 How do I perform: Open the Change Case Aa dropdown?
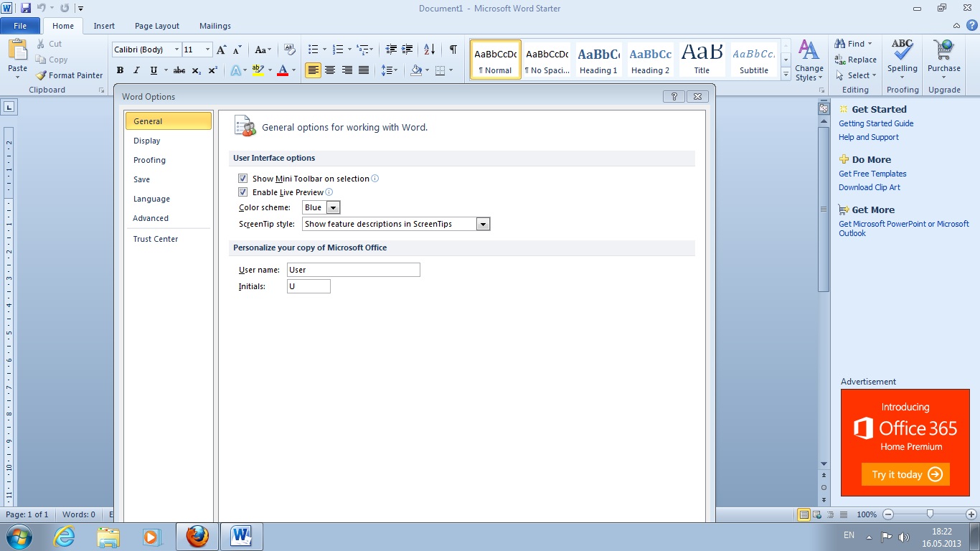(263, 50)
